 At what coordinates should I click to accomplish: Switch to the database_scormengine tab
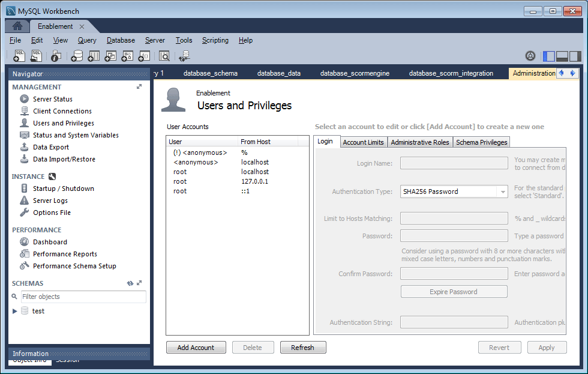355,73
